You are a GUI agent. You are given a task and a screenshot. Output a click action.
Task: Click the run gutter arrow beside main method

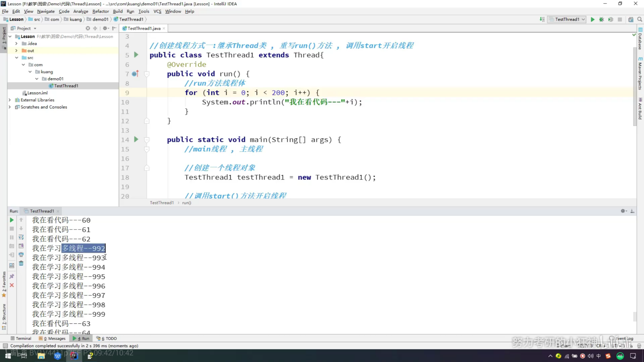[x=136, y=139]
